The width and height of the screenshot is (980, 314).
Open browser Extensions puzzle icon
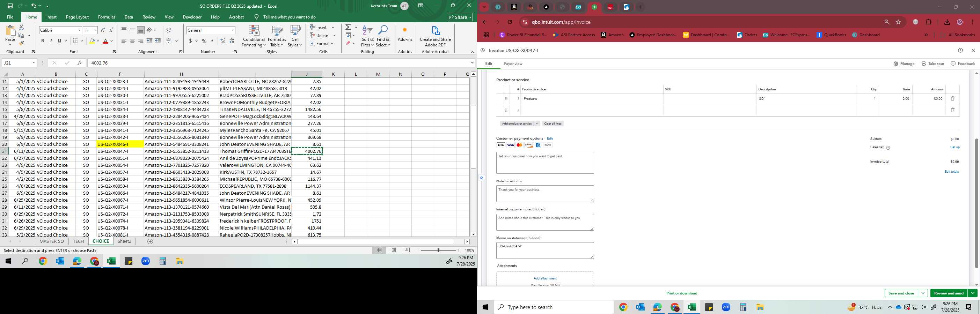tap(929, 22)
